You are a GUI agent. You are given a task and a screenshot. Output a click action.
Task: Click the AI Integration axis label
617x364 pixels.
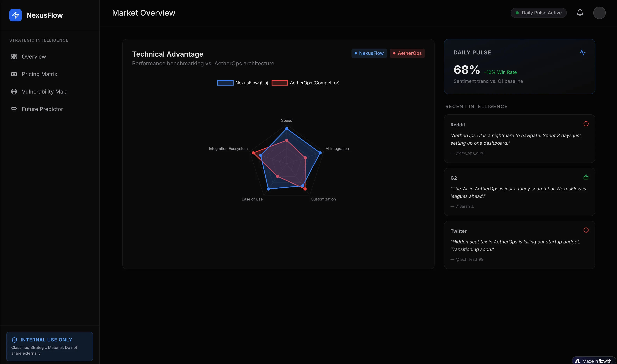337,149
